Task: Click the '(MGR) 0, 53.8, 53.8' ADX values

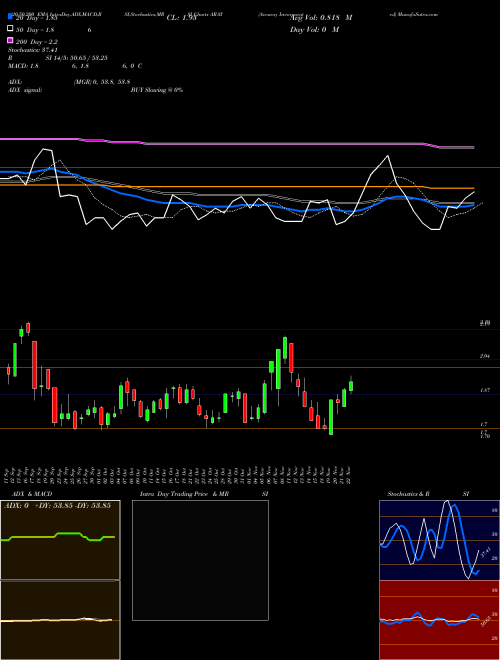Action: pos(102,82)
